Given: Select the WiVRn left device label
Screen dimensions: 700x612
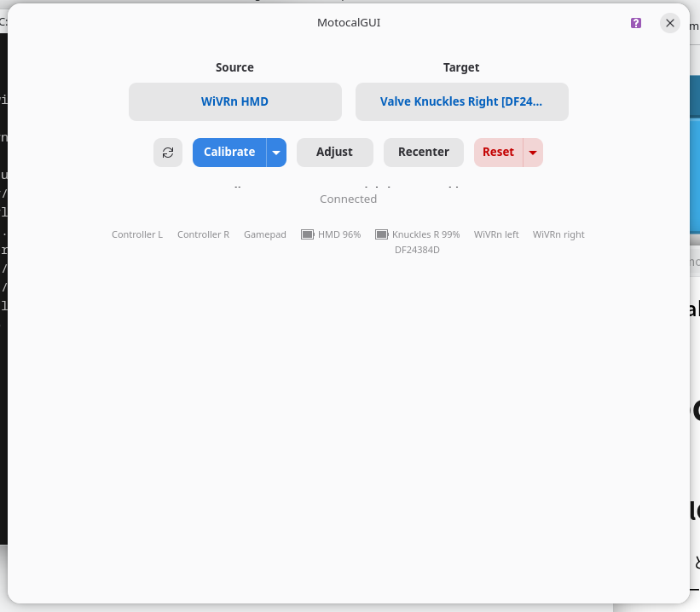Looking at the screenshot, I should 496,234.
